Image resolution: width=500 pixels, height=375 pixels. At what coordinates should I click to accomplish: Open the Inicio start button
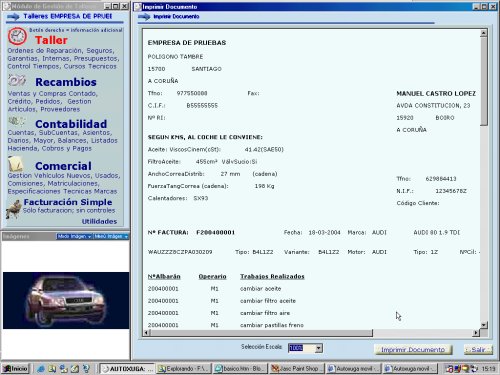coord(15,369)
